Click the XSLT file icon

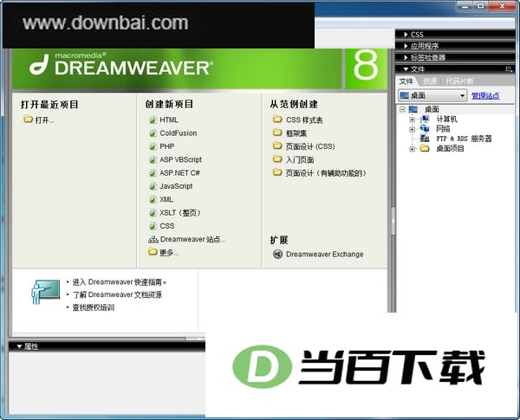(153, 213)
